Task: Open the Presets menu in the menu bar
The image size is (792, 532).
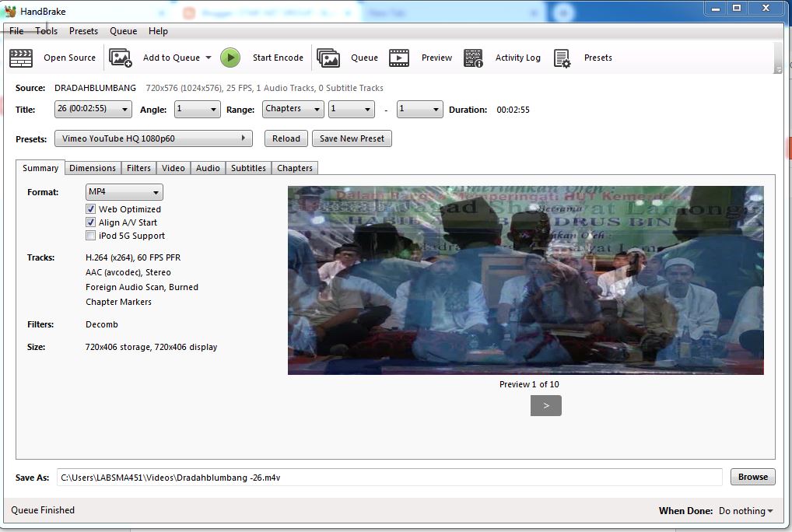Action: (83, 31)
